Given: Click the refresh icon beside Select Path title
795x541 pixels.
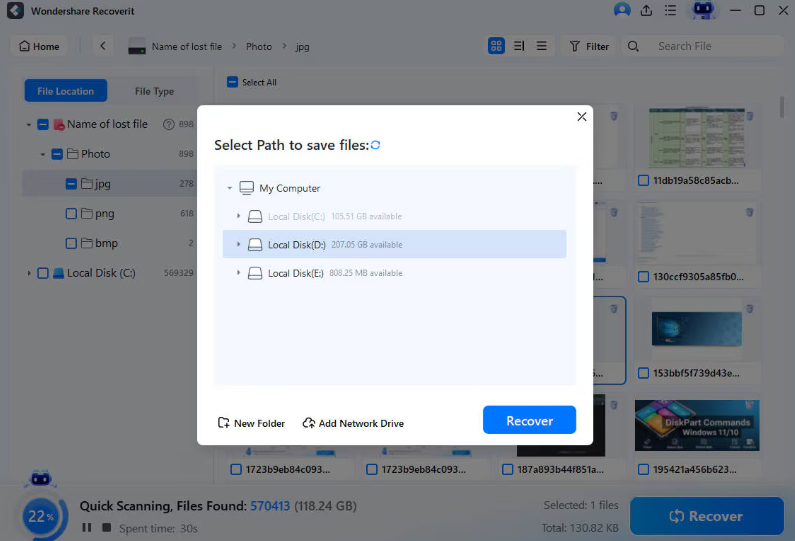Looking at the screenshot, I should pos(375,145).
